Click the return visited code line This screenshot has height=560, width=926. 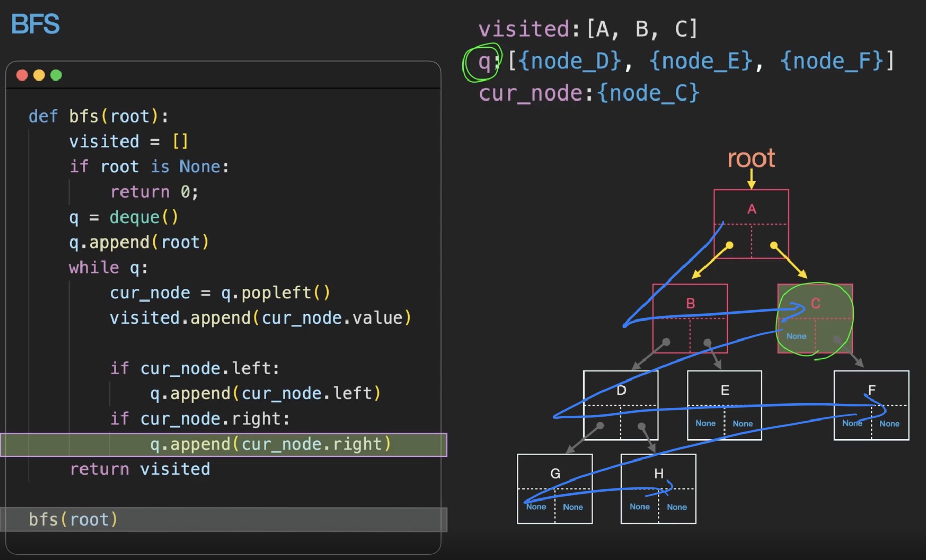click(x=139, y=469)
